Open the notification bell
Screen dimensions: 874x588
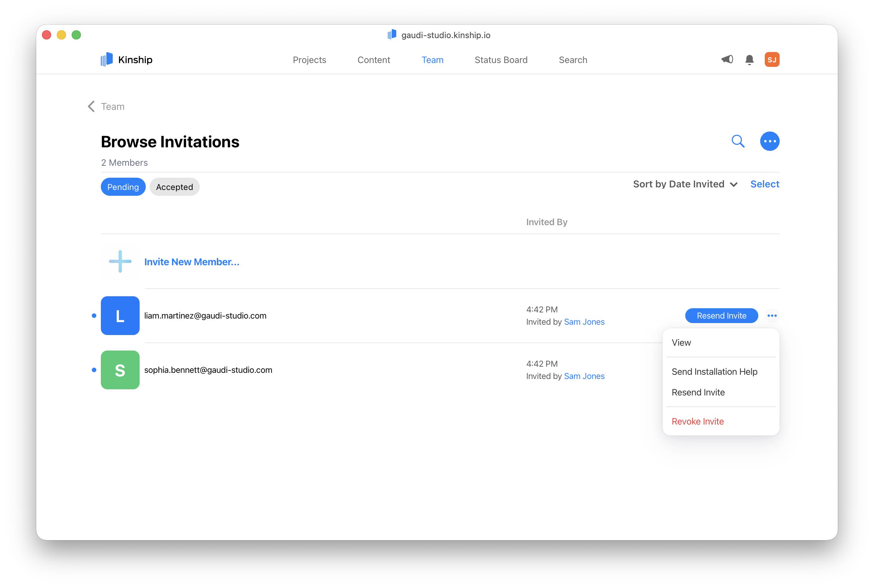(x=749, y=59)
